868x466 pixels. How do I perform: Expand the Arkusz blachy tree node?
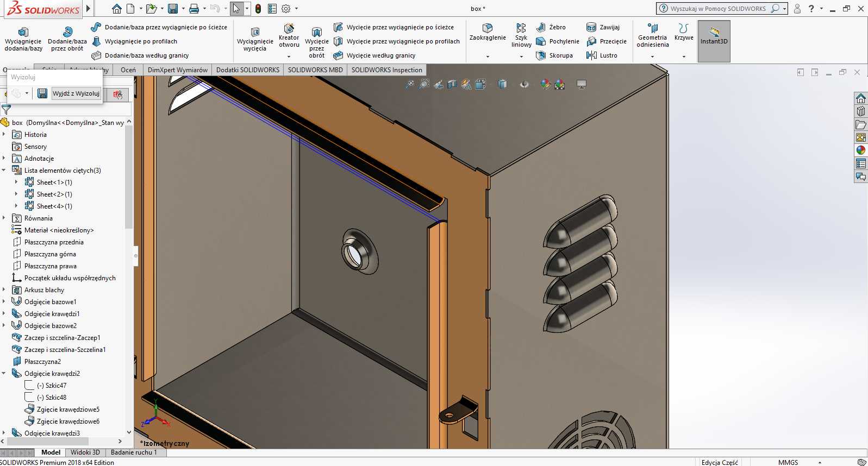click(x=4, y=290)
